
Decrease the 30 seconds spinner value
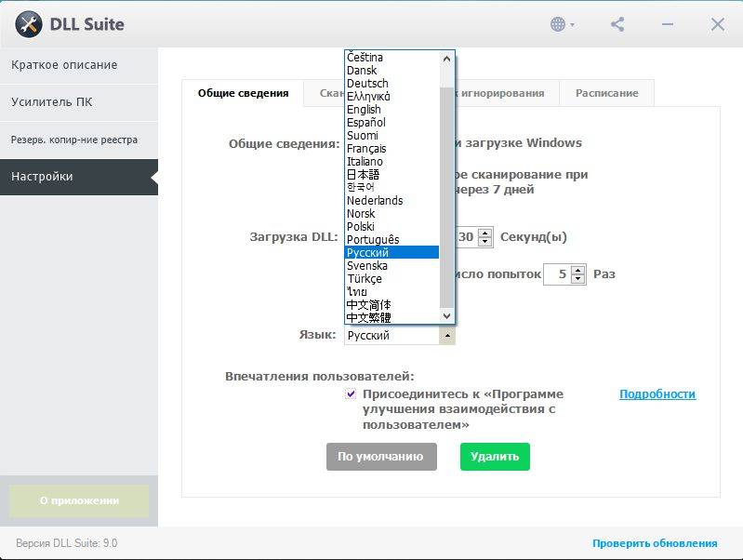(484, 242)
